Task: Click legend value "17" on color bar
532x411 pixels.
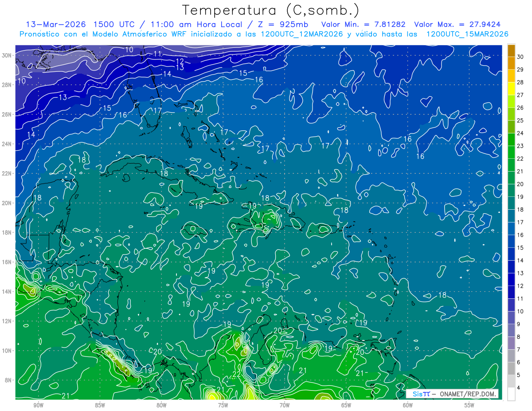Action: point(520,222)
